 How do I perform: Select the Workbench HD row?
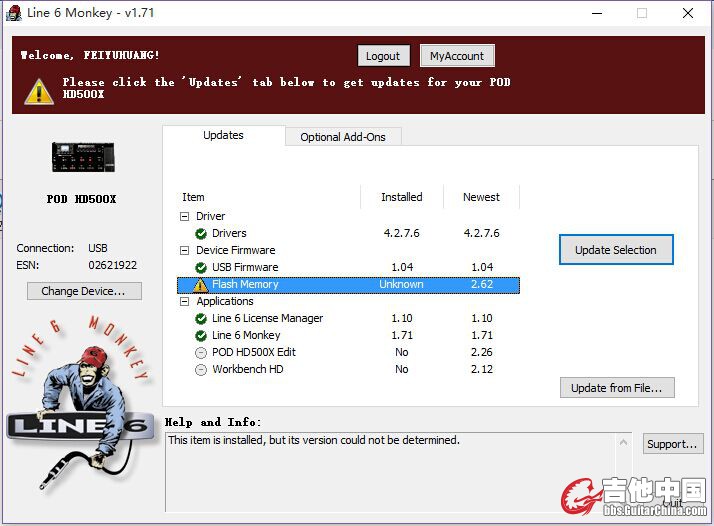coord(348,369)
